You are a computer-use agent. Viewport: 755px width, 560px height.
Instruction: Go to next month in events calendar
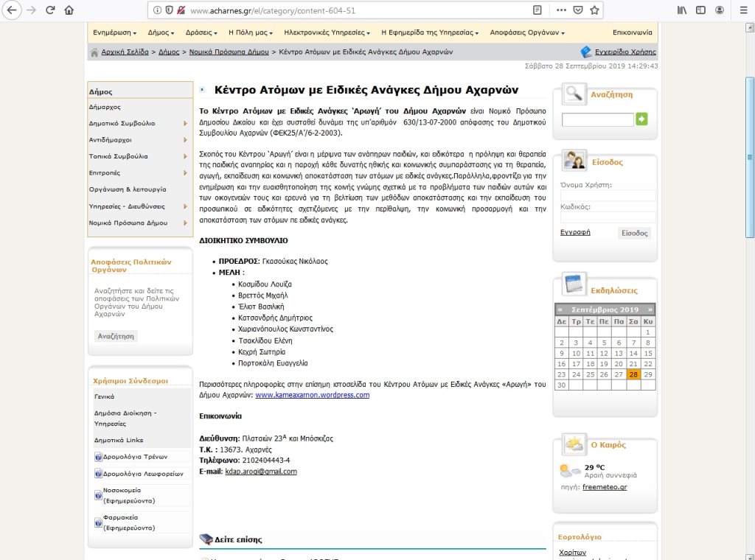(x=649, y=309)
